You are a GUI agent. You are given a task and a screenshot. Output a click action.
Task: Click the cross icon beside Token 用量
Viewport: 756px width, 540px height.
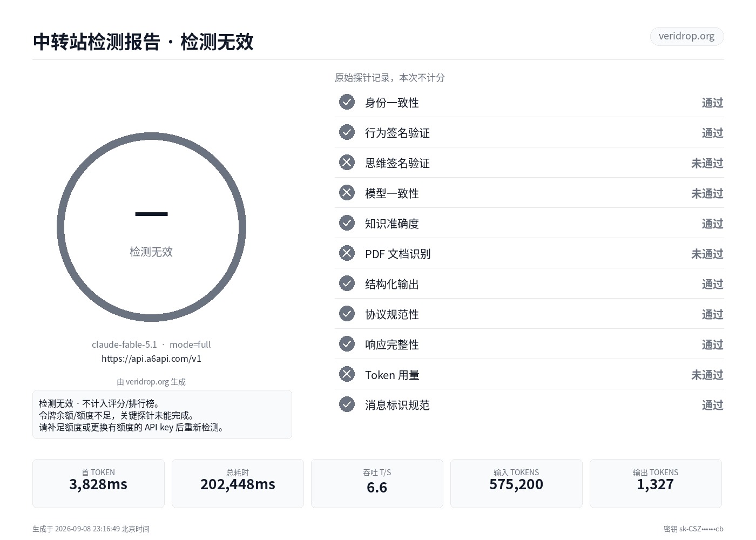[x=347, y=374]
